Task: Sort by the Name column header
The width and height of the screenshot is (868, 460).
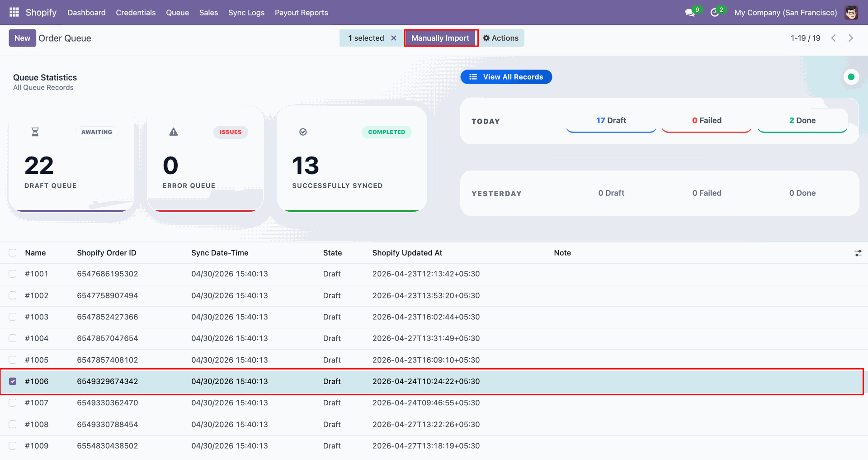Action: pos(35,253)
